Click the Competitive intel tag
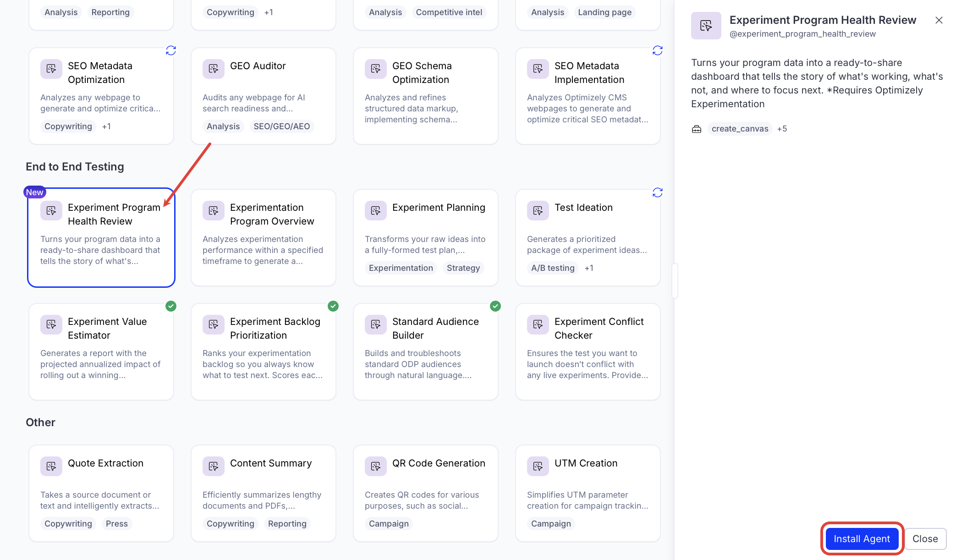Image resolution: width=956 pixels, height=560 pixels. click(x=449, y=12)
